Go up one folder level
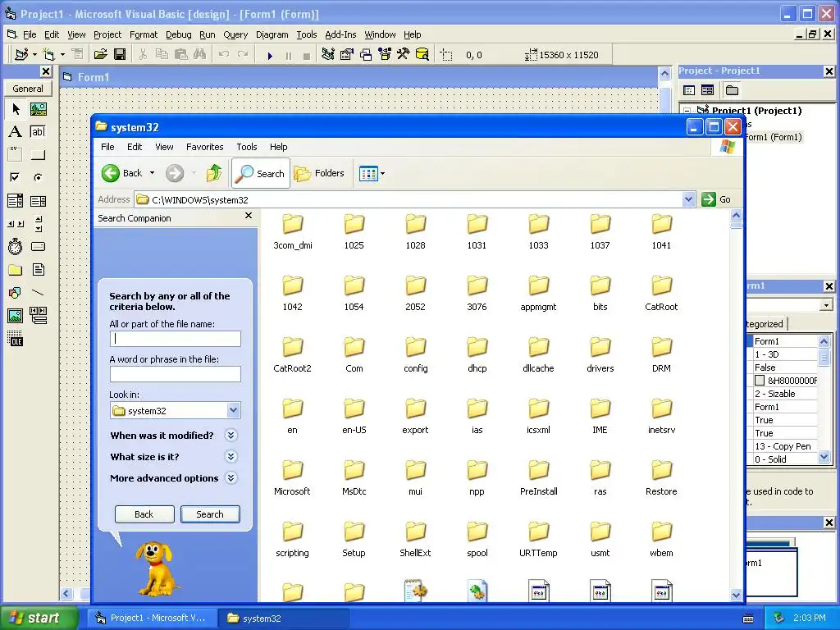Screen dimensions: 840x630 coord(214,173)
